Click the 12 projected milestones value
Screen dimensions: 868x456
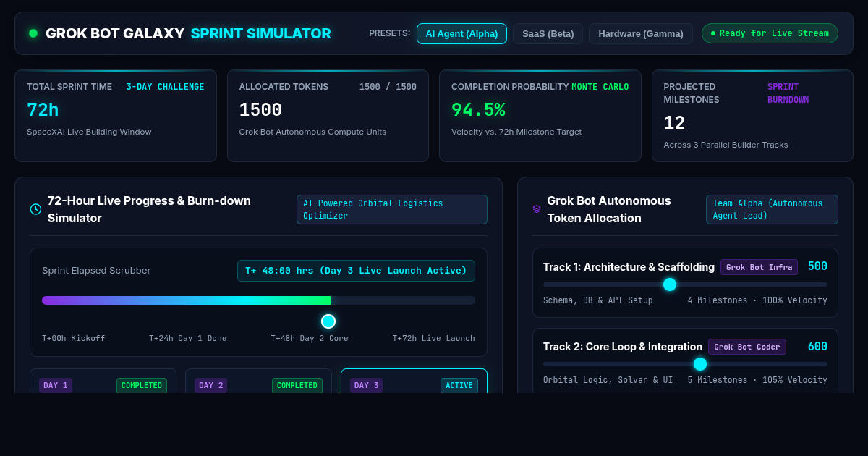[x=674, y=123]
